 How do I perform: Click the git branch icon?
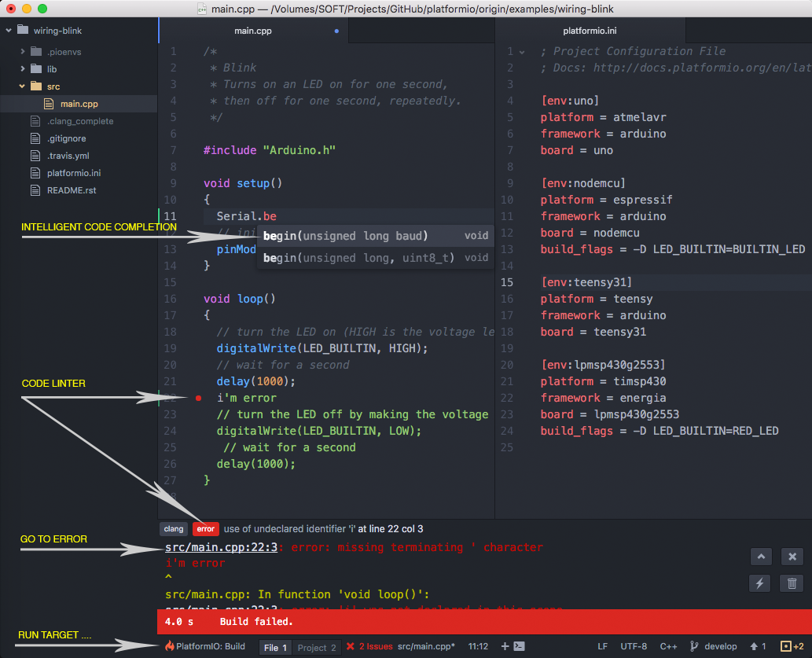pos(694,646)
